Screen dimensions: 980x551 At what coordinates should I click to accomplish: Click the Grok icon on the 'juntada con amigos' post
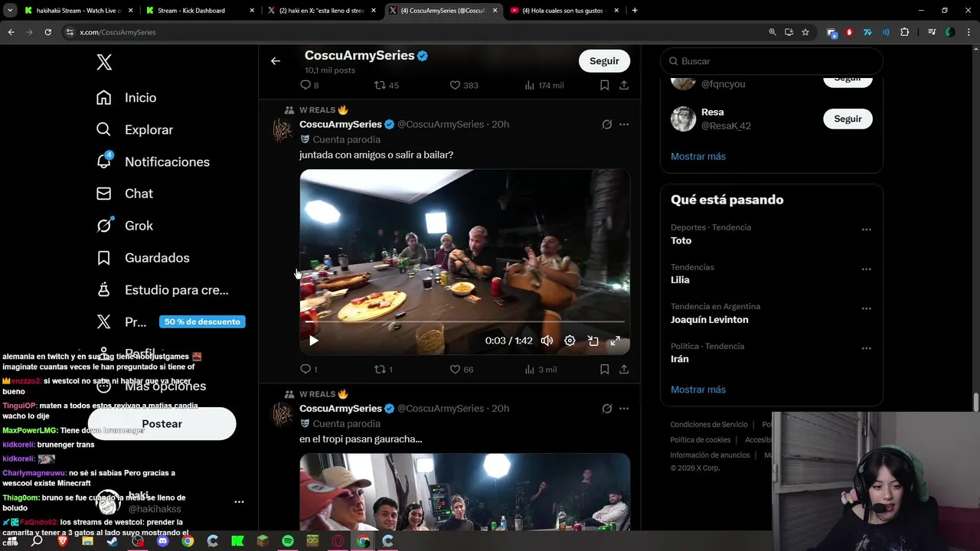coord(606,125)
